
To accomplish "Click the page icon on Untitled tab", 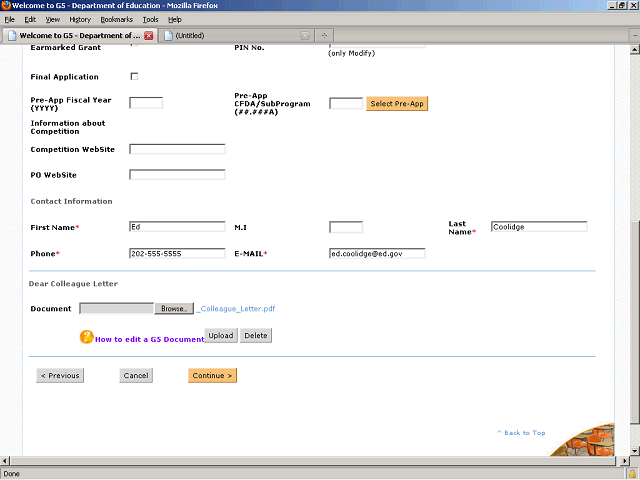I will click(x=168, y=36).
